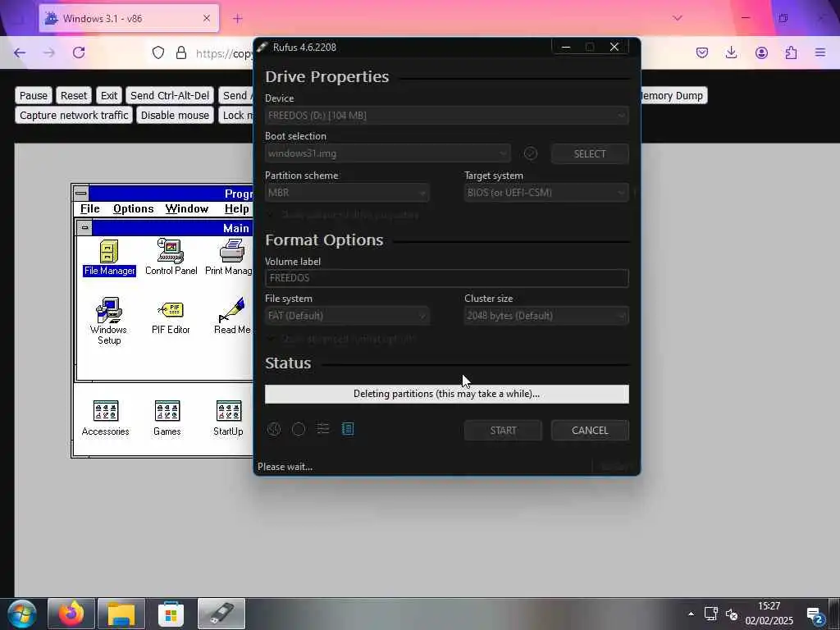The height and width of the screenshot is (630, 840).
Task: Show hidden system tray icons arrow
Action: tap(691, 614)
